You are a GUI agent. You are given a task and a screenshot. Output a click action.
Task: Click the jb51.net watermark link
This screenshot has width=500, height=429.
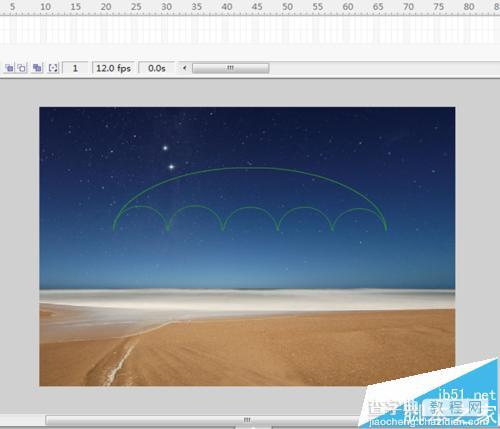[x=467, y=396]
